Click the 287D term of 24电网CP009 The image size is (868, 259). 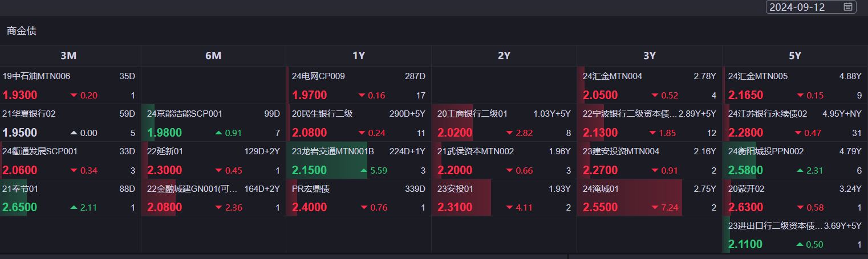click(x=415, y=76)
